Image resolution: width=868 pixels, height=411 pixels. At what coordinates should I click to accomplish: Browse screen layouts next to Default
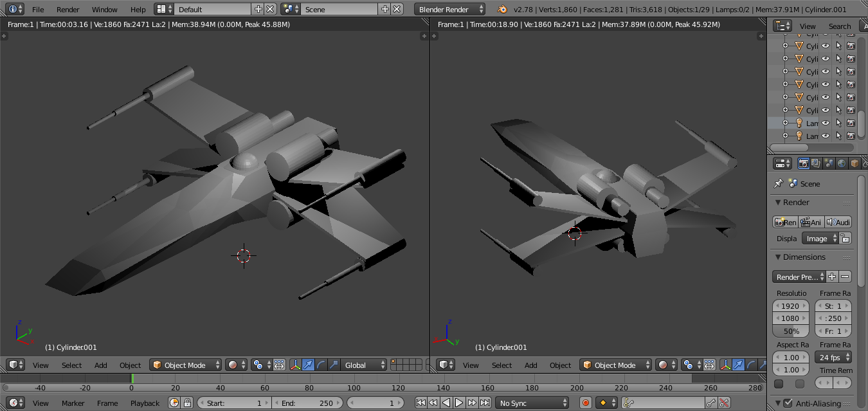(x=165, y=10)
